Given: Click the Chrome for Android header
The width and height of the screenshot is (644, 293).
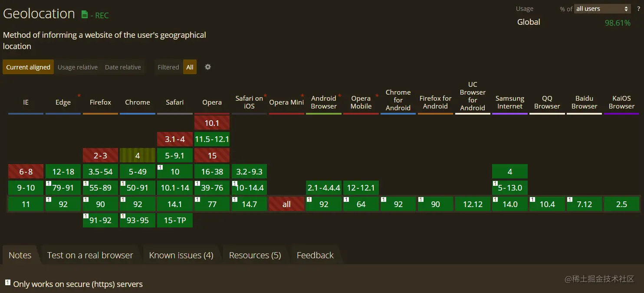Looking at the screenshot, I should tap(398, 100).
